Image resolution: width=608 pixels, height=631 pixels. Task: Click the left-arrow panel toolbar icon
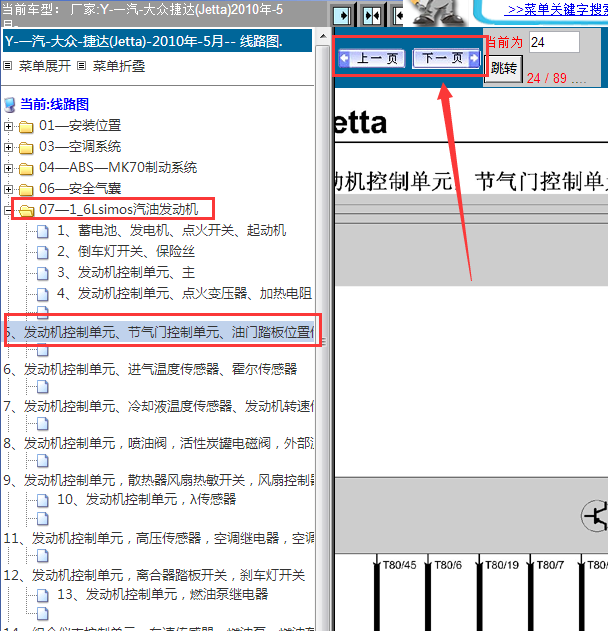tap(399, 16)
